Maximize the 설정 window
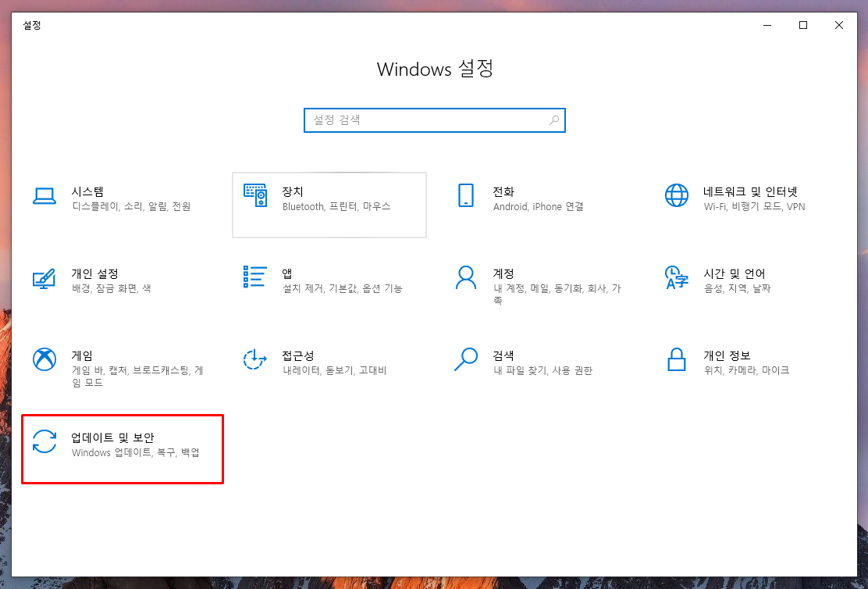The width and height of the screenshot is (868, 589). point(803,26)
